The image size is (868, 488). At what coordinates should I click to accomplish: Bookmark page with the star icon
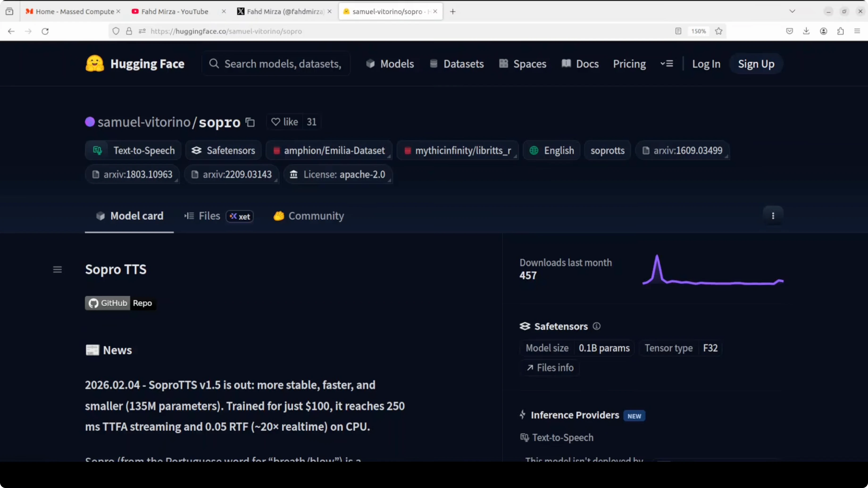[x=718, y=31]
